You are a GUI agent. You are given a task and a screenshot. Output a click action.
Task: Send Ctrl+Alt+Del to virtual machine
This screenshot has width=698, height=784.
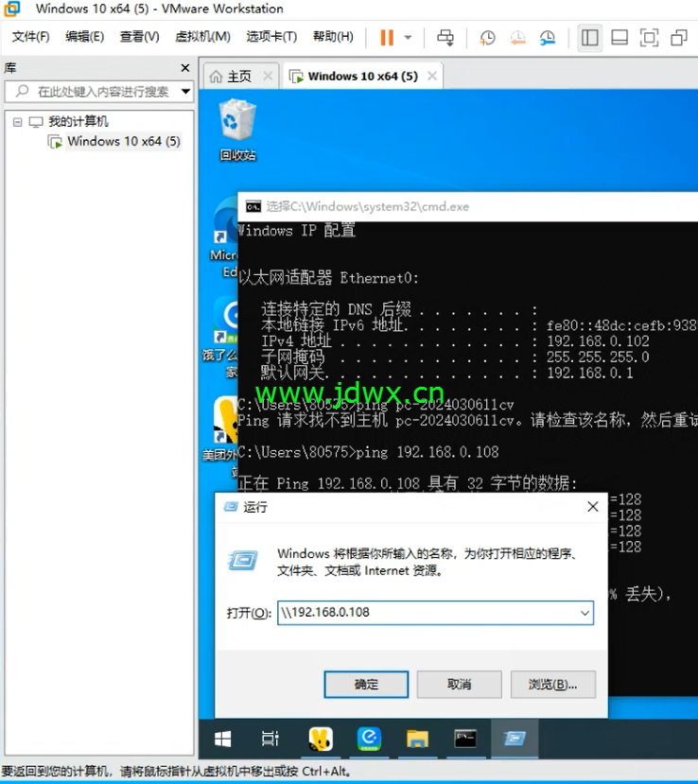[x=445, y=38]
